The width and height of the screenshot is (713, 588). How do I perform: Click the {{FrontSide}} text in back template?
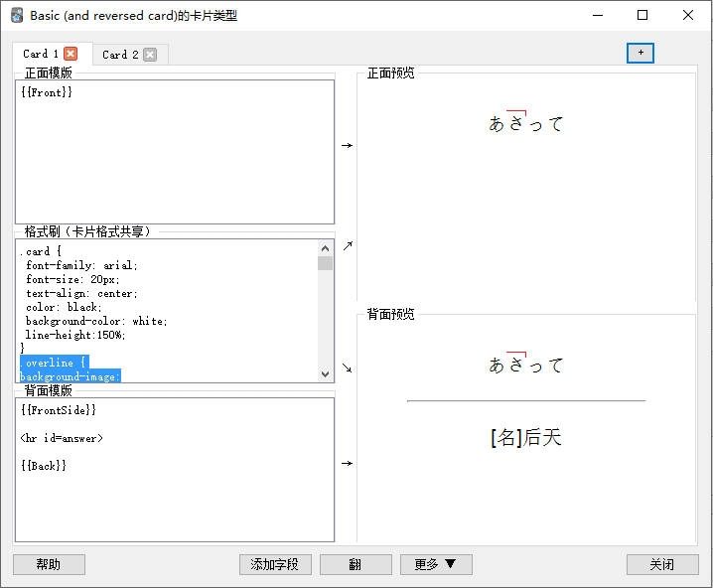pyautogui.click(x=59, y=410)
